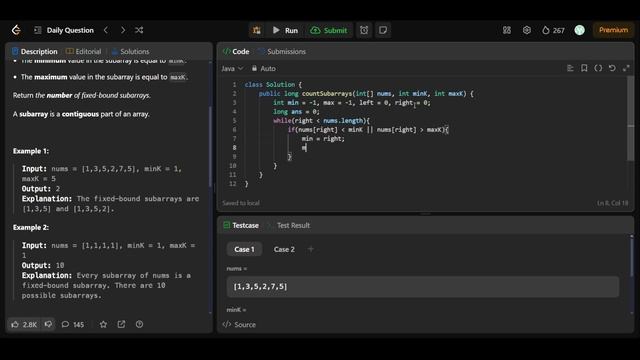Star the problem as favorite
Screen dimensions: 640x360
click(103, 324)
